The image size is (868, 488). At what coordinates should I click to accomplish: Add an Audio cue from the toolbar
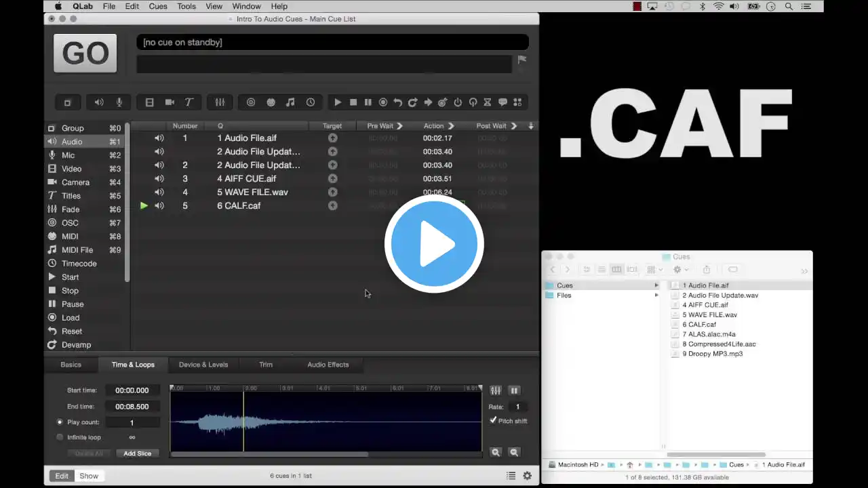(99, 102)
